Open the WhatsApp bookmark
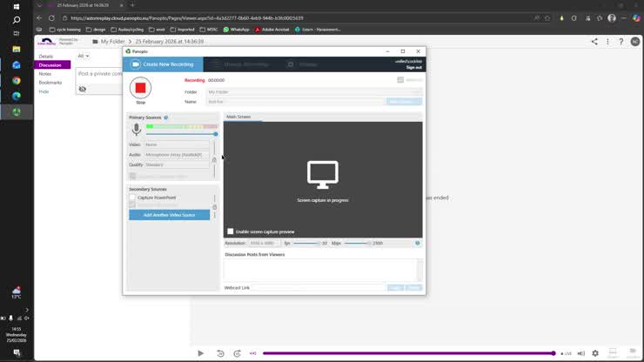Viewport: 644px width, 362px height. (237, 30)
